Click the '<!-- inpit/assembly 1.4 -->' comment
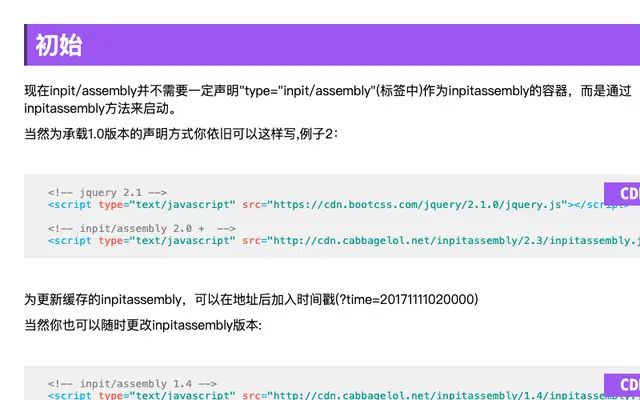The image size is (640, 400). click(132, 384)
